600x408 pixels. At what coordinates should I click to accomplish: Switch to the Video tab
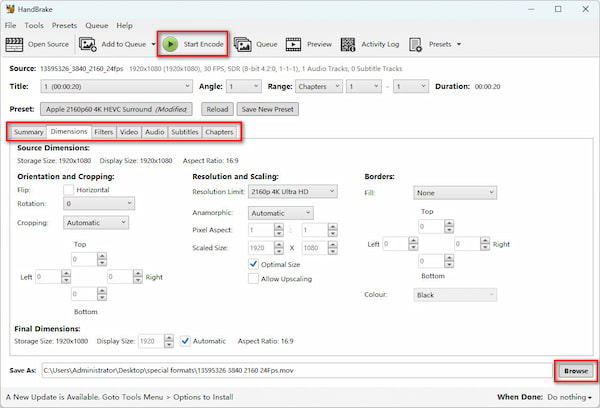[129, 132]
